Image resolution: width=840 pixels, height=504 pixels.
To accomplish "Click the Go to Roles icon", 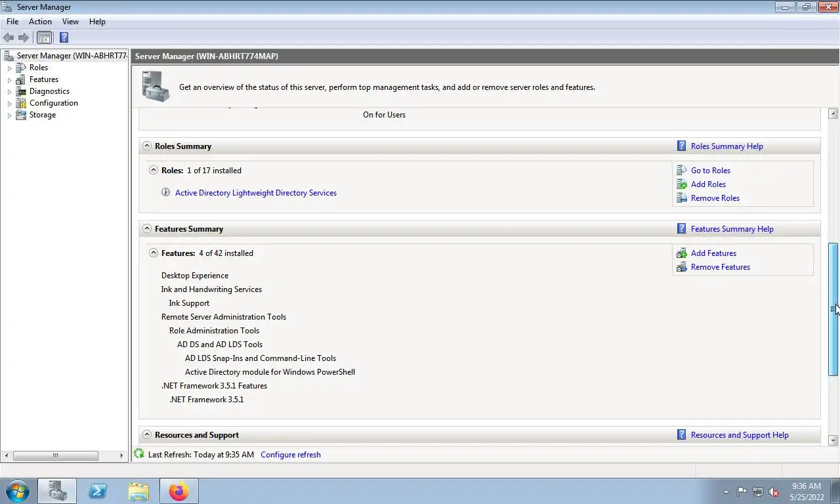I will (x=681, y=171).
